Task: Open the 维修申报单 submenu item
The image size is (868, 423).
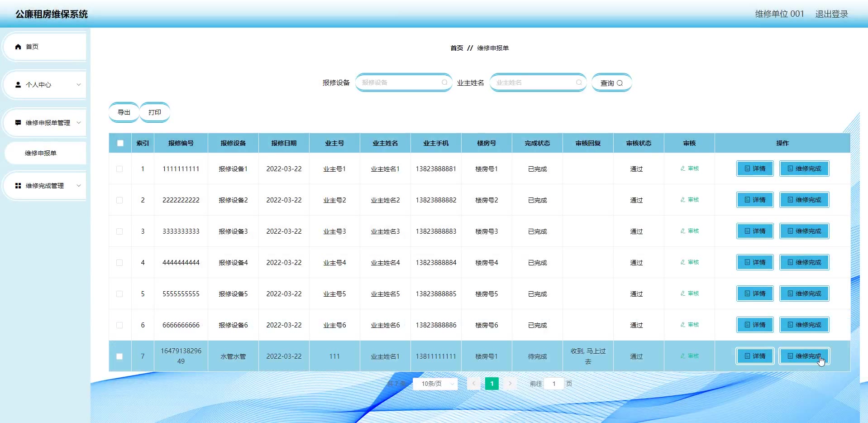Action: (x=41, y=153)
